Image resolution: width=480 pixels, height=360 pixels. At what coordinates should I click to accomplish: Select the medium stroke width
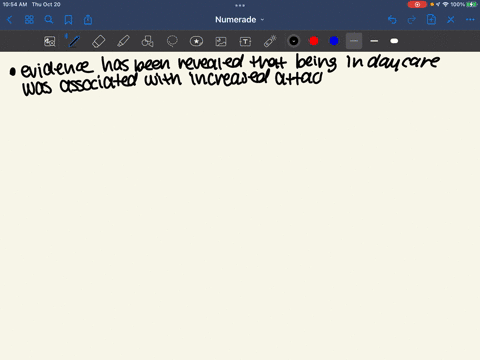pos(374,41)
